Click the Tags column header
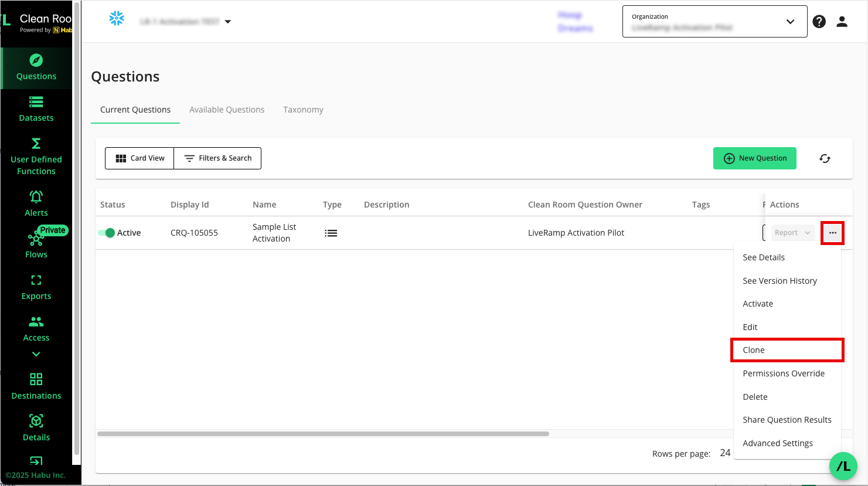Viewport: 868px width, 486px height. point(701,205)
